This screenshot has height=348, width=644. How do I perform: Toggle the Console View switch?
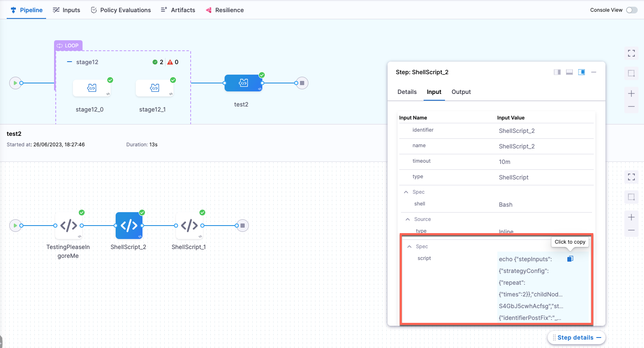pyautogui.click(x=631, y=10)
